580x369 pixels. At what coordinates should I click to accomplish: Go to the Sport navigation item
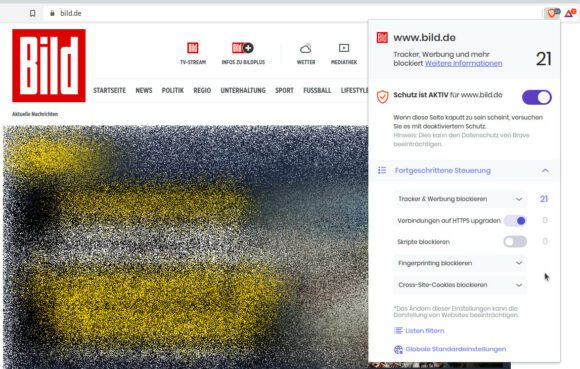[284, 90]
